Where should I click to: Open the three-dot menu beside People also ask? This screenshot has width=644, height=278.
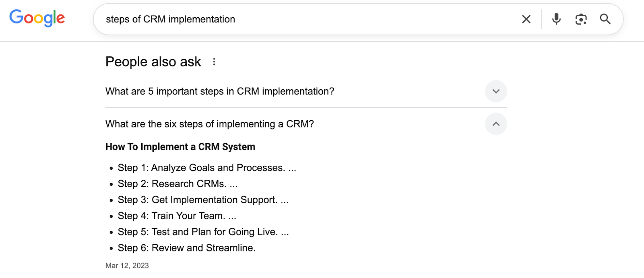click(x=214, y=62)
